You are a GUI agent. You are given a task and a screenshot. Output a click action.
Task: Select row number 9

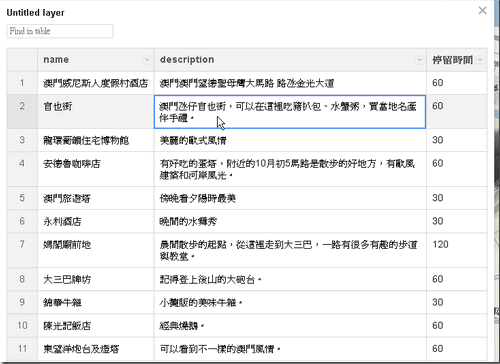22,302
